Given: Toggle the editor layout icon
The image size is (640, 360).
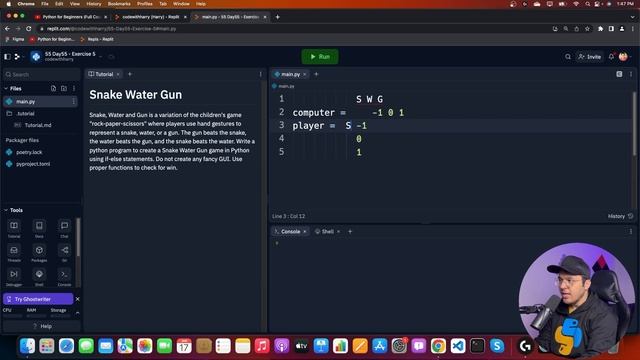Looking at the screenshot, I should tap(619, 74).
